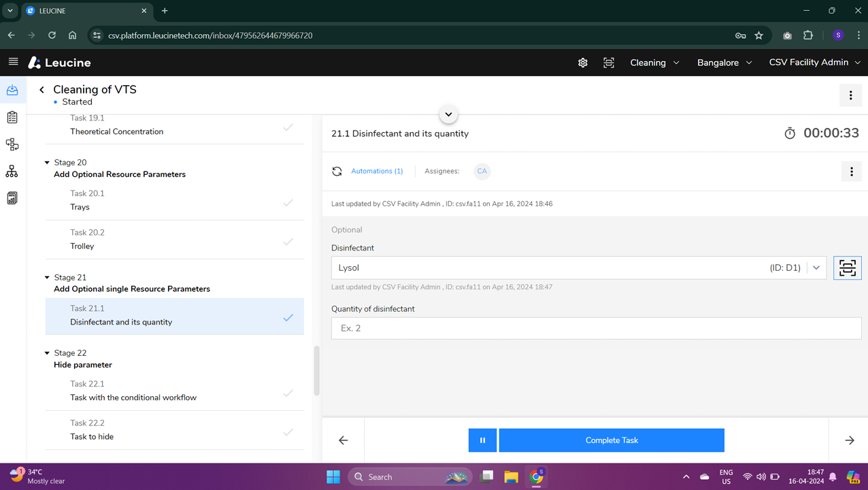This screenshot has width=868, height=490.
Task: Click the Complete Task button
Action: pos(612,440)
